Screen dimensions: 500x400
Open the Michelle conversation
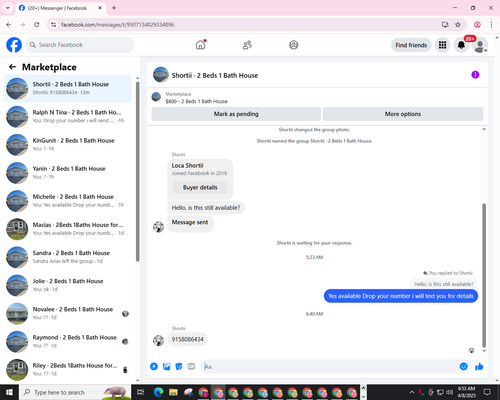pos(67,201)
